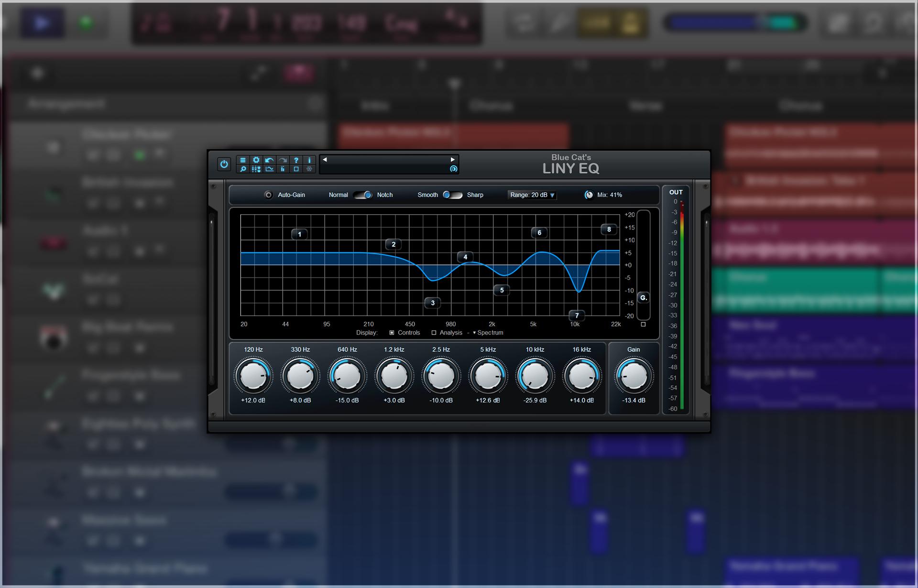Click the 10 kHz band knob

[535, 376]
